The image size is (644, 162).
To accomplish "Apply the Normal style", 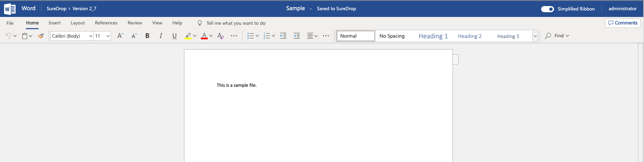I will coord(355,36).
